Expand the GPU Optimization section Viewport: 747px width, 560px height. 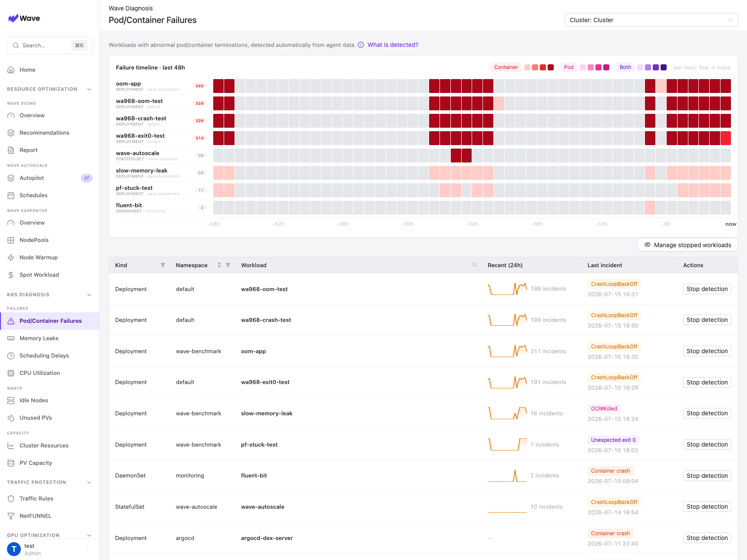(89, 536)
